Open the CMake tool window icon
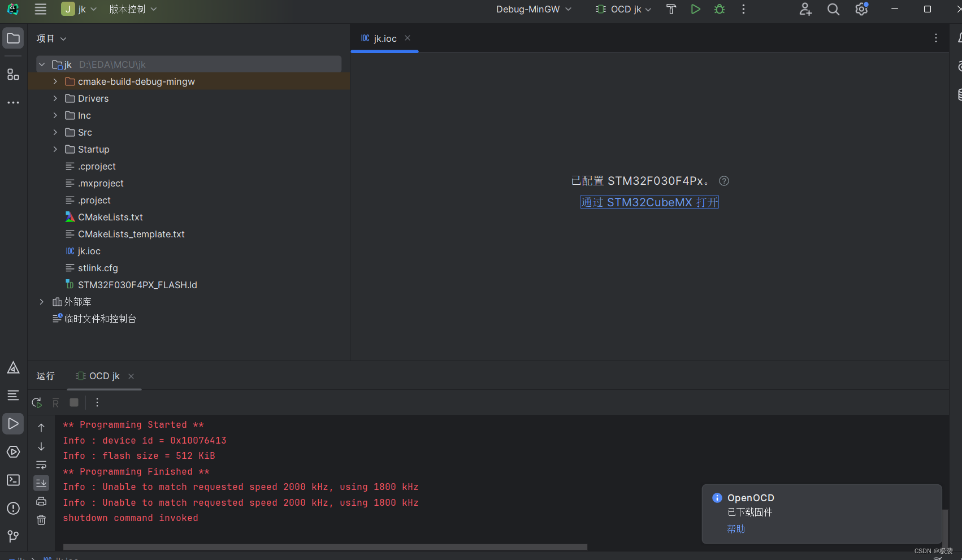This screenshot has height=560, width=962. (x=13, y=368)
